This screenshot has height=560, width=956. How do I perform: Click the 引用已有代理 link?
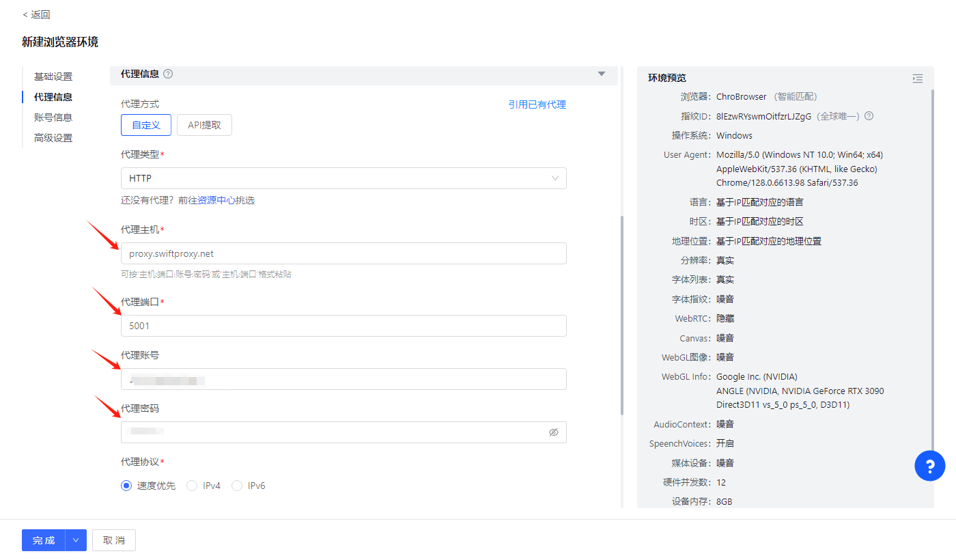click(537, 104)
